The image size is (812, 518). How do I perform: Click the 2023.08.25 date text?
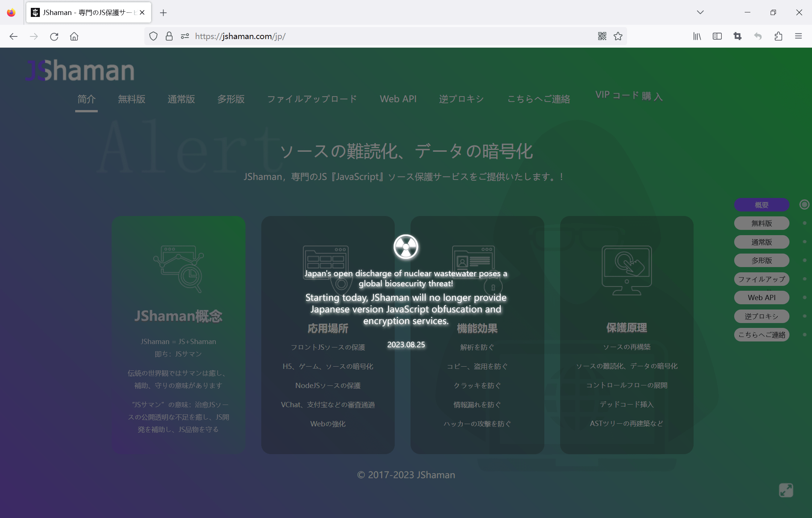406,344
